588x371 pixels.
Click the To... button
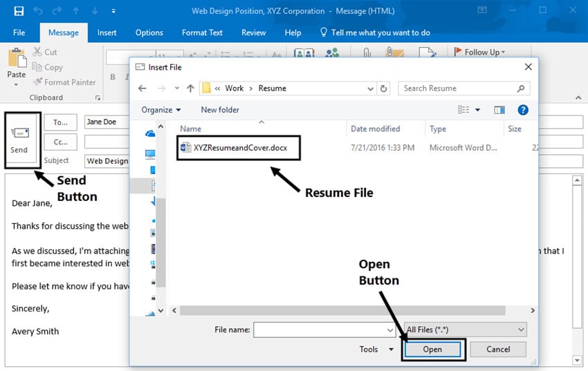coord(60,122)
